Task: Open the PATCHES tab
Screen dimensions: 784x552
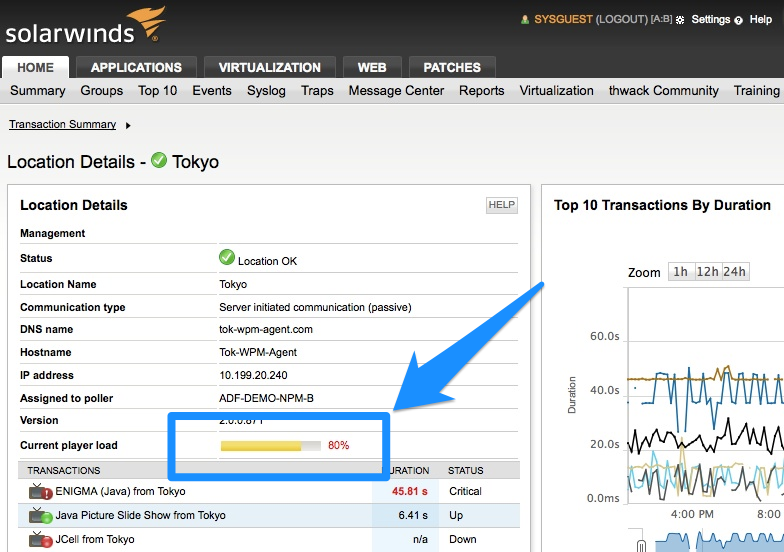Action: [452, 67]
